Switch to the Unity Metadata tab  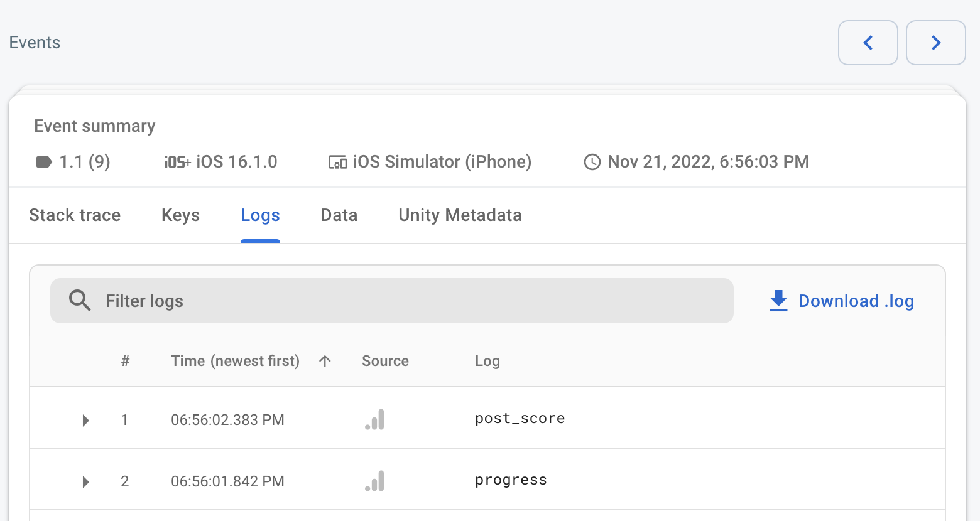click(x=460, y=215)
